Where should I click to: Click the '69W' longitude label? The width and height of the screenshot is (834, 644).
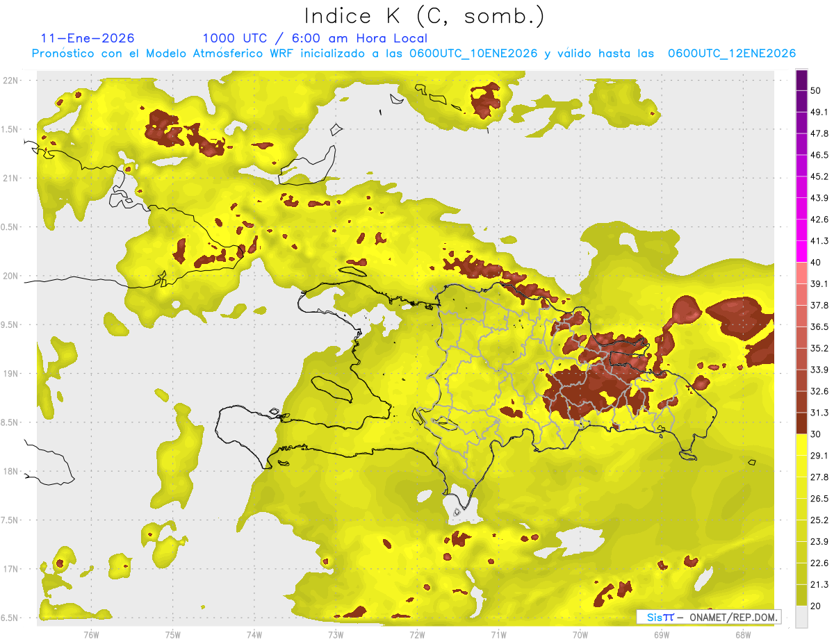click(x=662, y=634)
